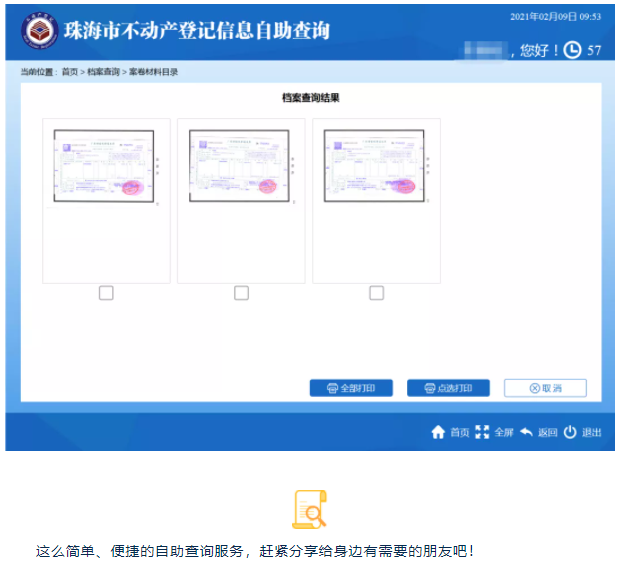The height and width of the screenshot is (572, 620).
Task: Cancel with the 取消 button
Action: [545, 388]
